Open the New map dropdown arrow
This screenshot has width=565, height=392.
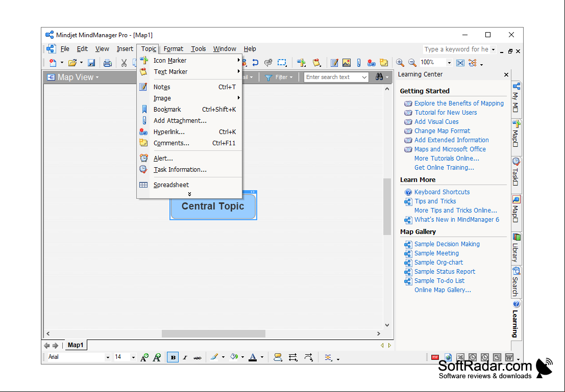pos(62,63)
